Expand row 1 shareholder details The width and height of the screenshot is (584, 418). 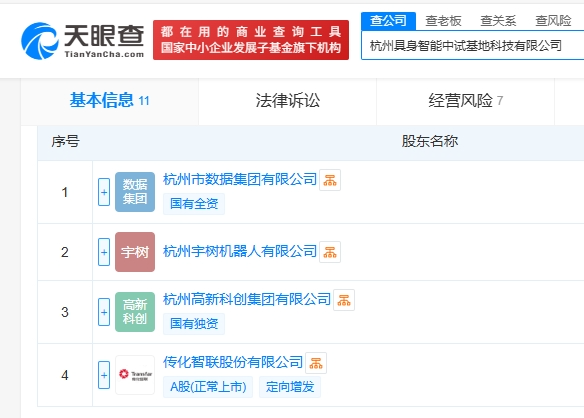tap(104, 192)
